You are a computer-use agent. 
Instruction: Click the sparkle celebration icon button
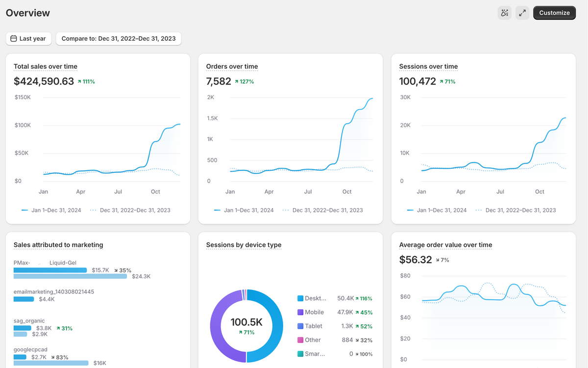tap(504, 13)
